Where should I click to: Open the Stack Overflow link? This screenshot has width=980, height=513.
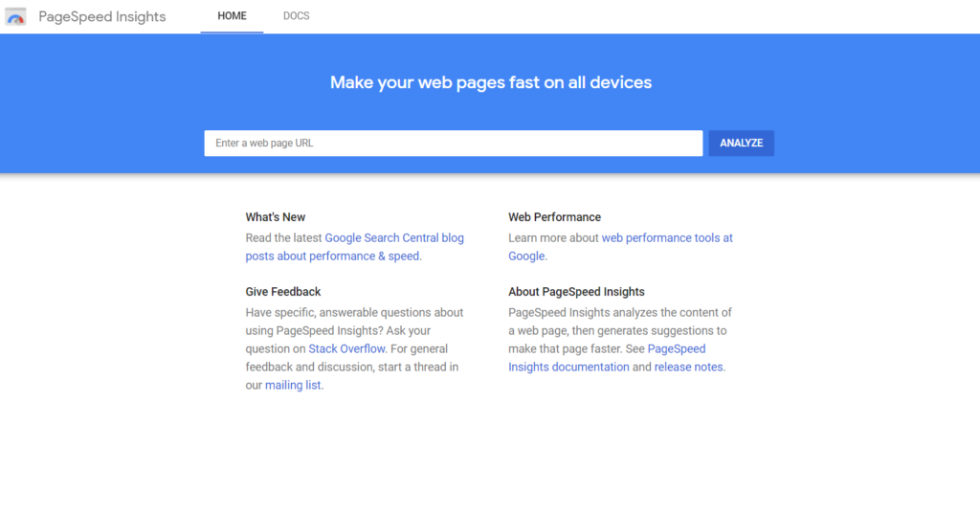pyautogui.click(x=346, y=348)
